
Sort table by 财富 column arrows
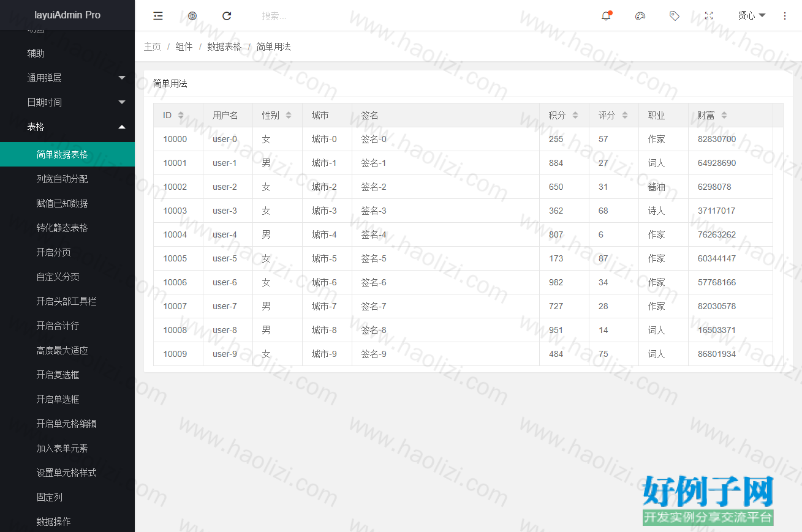[x=724, y=115]
